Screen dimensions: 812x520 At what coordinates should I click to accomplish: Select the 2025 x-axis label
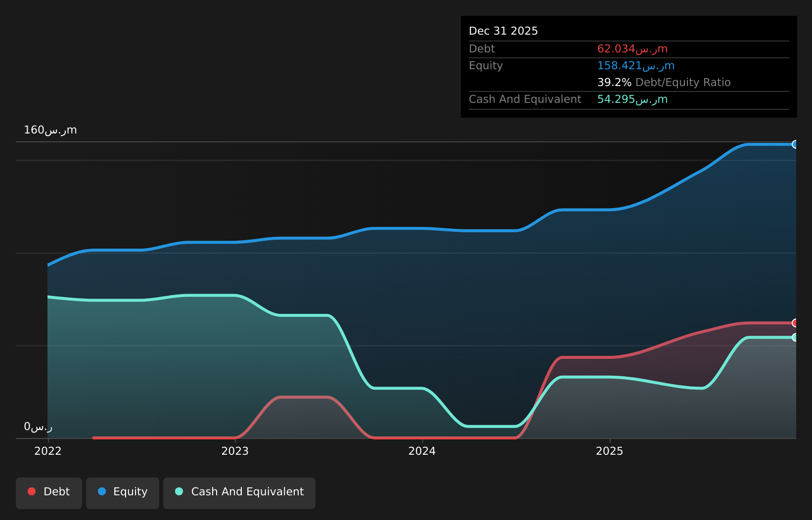pos(610,451)
